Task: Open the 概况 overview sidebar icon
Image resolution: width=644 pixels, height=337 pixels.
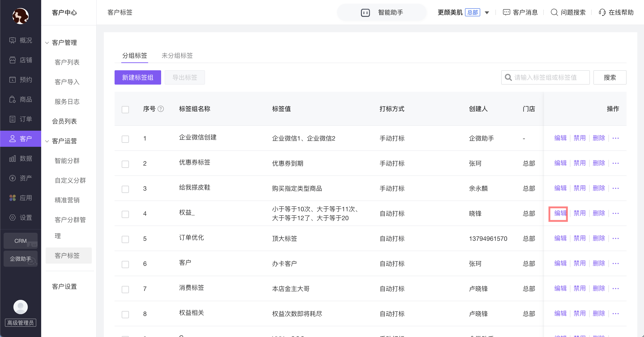Action: point(13,40)
